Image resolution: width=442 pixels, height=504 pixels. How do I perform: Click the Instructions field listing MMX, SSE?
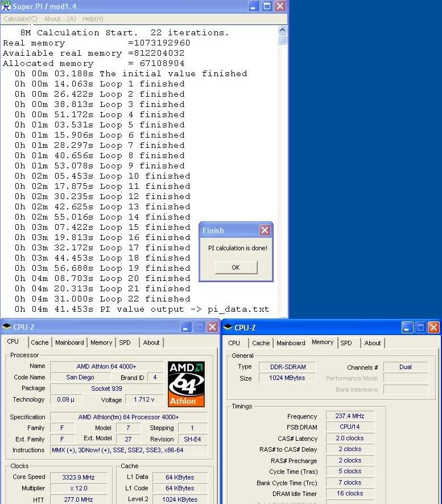(129, 451)
